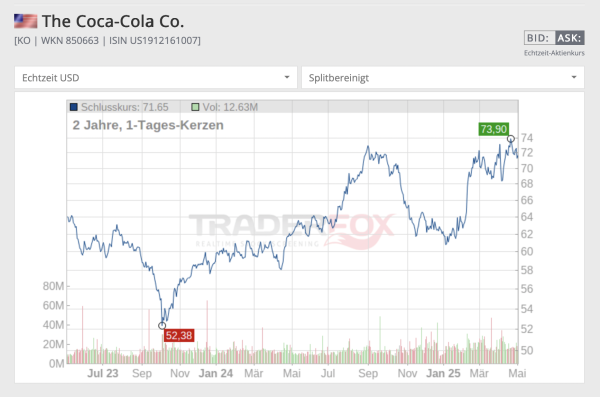Select the circle marker at the chart low
Viewport: 600px width, 397px height.
click(x=162, y=325)
